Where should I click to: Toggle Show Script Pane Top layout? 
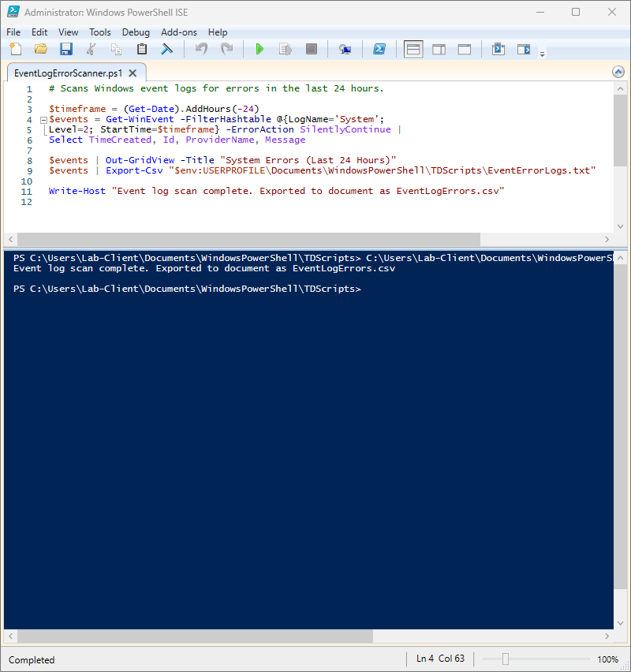point(413,49)
